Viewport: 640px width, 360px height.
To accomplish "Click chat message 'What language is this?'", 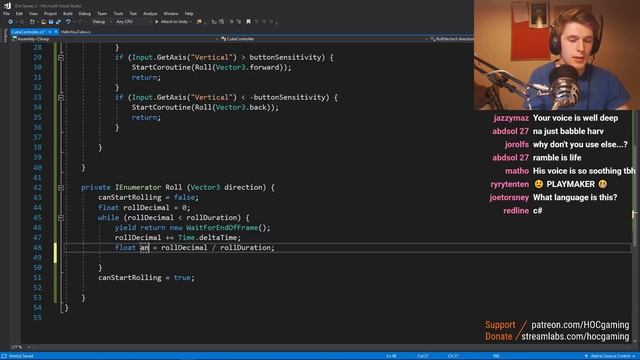I will point(575,198).
